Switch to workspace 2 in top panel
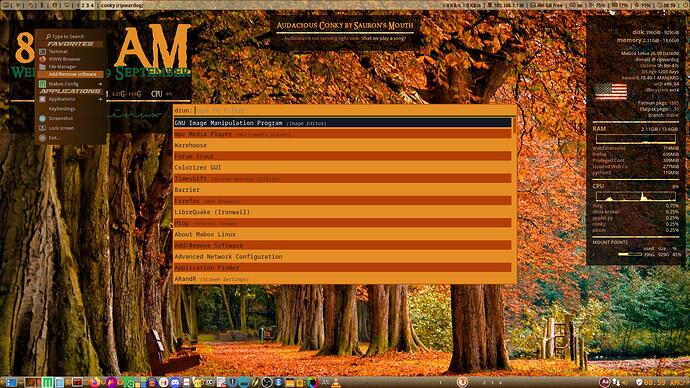Screen dimensions: 690x388 83,5
